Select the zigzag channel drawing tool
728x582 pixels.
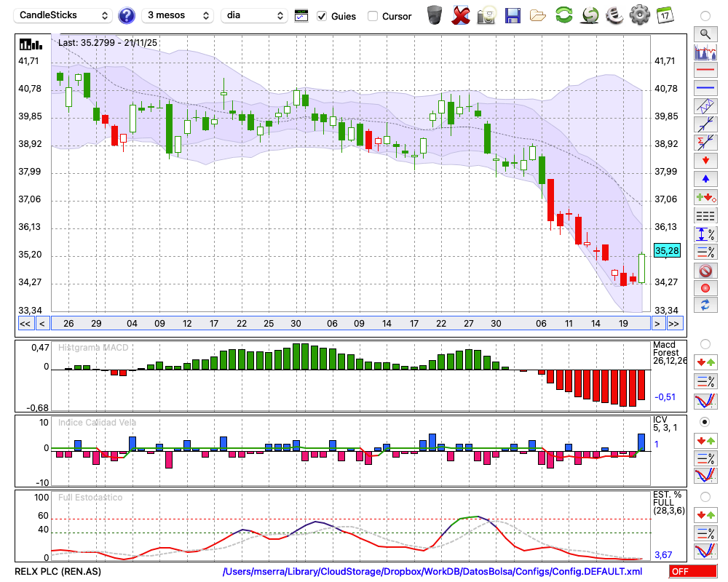pyautogui.click(x=705, y=105)
